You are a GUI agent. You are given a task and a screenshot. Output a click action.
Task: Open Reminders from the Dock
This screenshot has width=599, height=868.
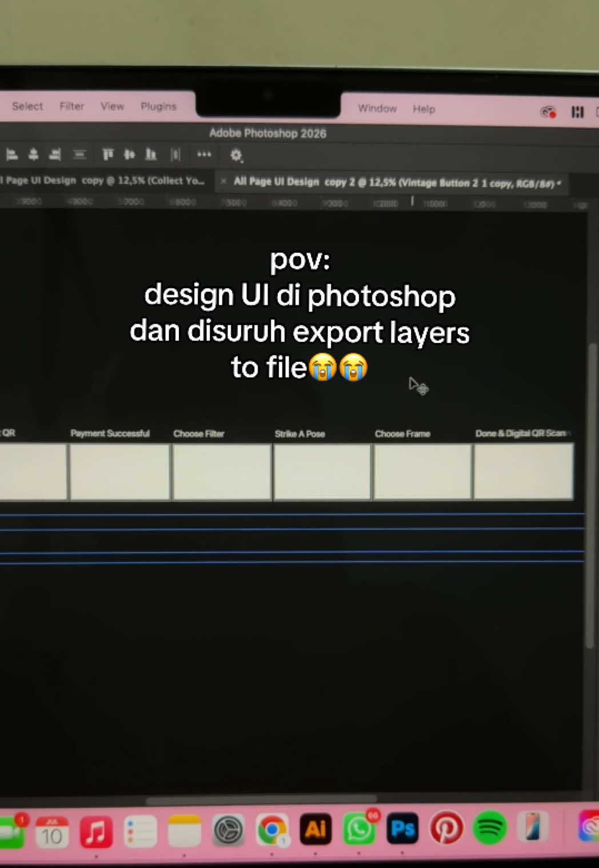point(140,831)
